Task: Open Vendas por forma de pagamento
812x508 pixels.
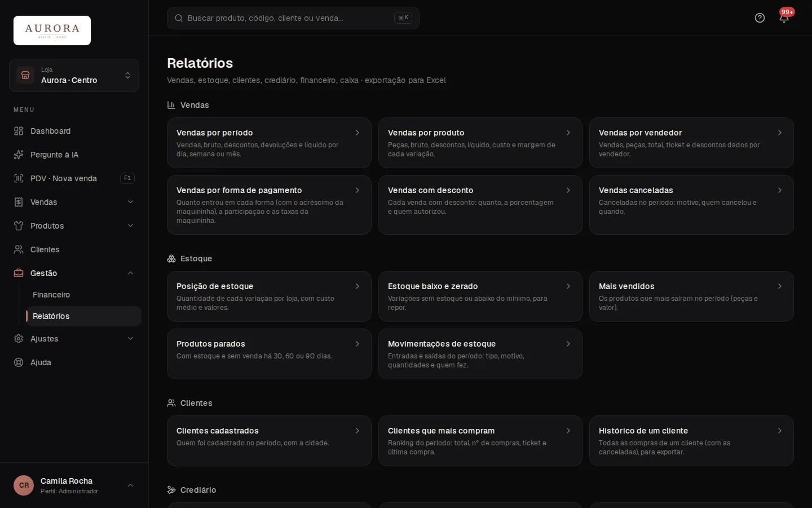Action: click(269, 205)
